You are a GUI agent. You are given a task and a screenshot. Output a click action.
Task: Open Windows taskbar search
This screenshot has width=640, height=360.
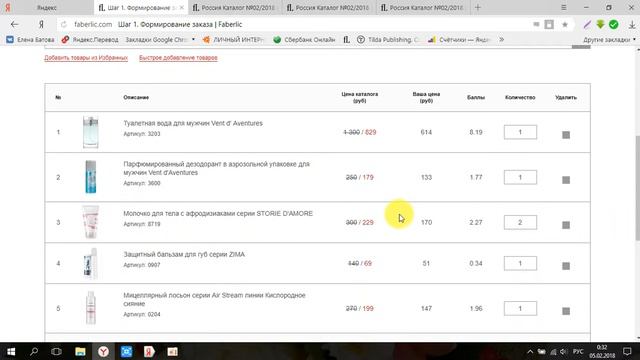tap(34, 351)
